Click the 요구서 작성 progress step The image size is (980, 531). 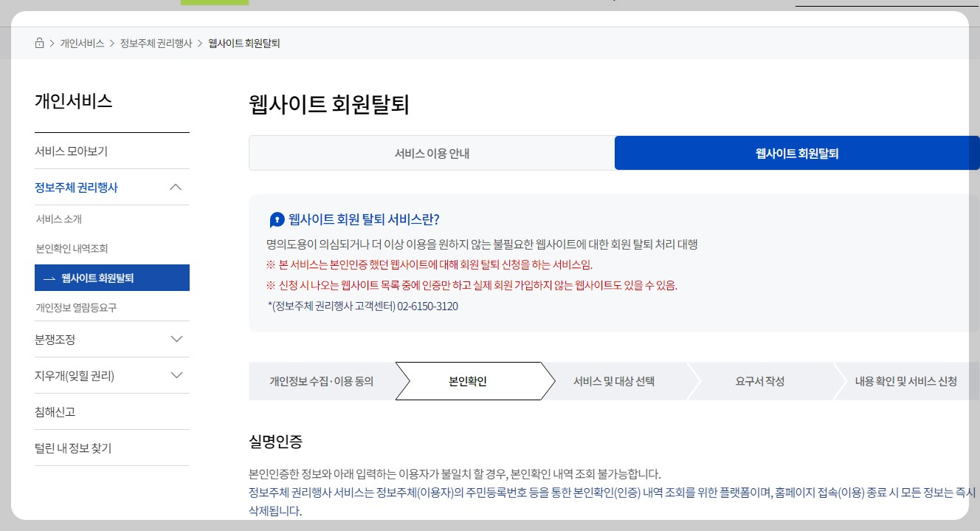point(760,381)
